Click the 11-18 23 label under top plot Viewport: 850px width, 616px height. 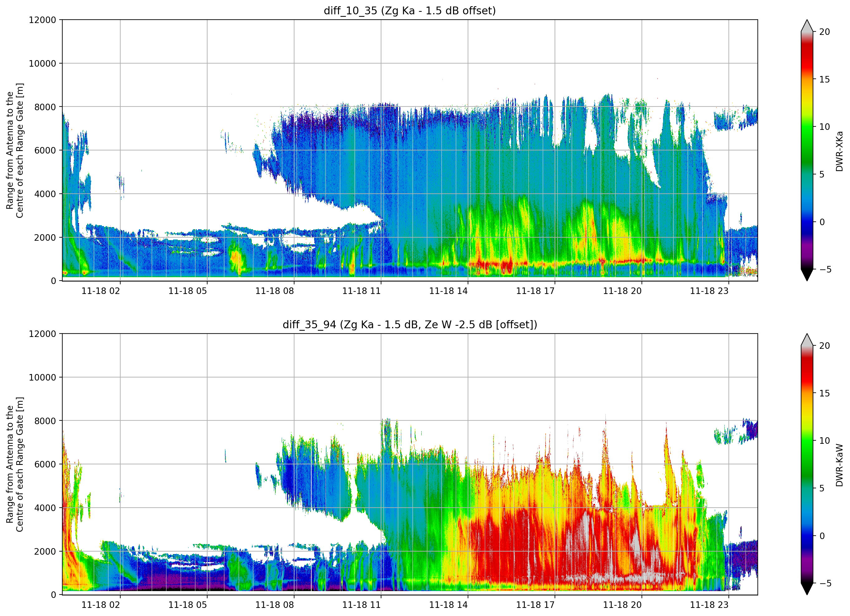pos(709,291)
